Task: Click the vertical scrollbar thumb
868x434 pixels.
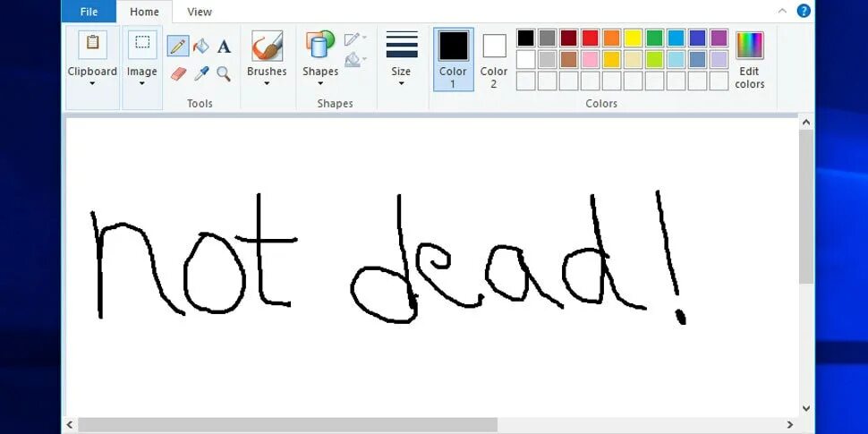Action: (x=806, y=207)
